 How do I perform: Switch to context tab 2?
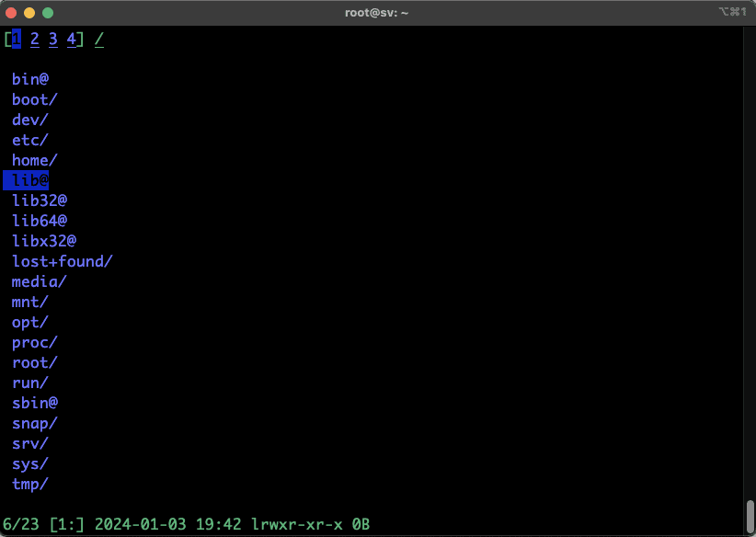pyautogui.click(x=35, y=39)
